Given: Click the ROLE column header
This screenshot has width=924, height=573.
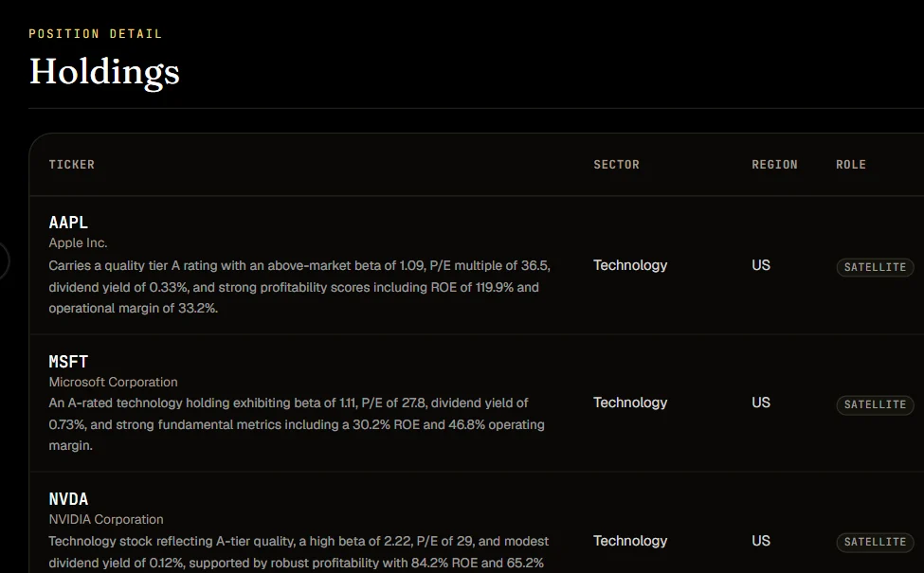Looking at the screenshot, I should coord(851,164).
